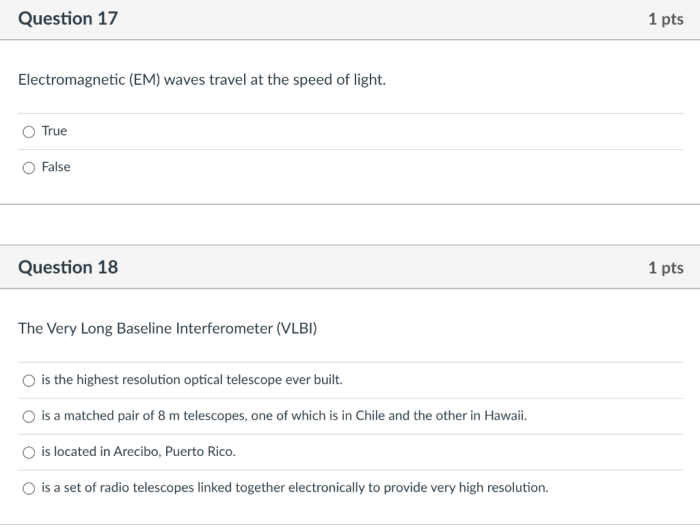The width and height of the screenshot is (700, 525).
Task: Select the True radio button
Action: click(x=28, y=131)
